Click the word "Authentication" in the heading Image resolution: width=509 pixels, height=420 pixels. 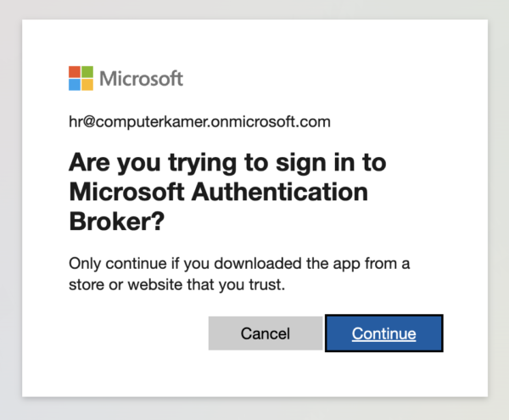click(x=284, y=192)
